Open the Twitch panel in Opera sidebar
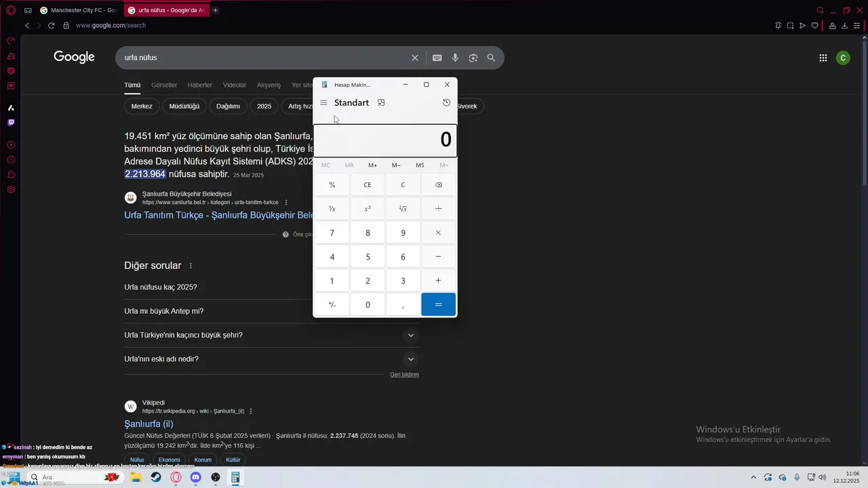868x488 pixels. point(11,123)
